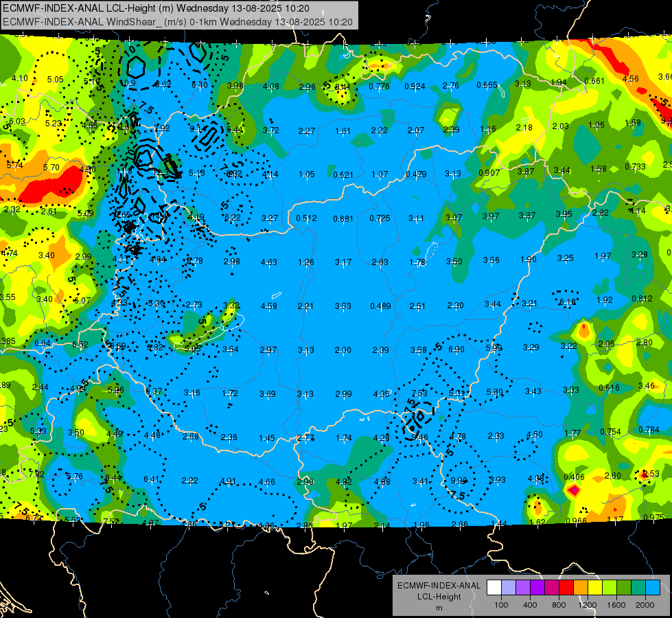Click the legend tick label 800

559,605
